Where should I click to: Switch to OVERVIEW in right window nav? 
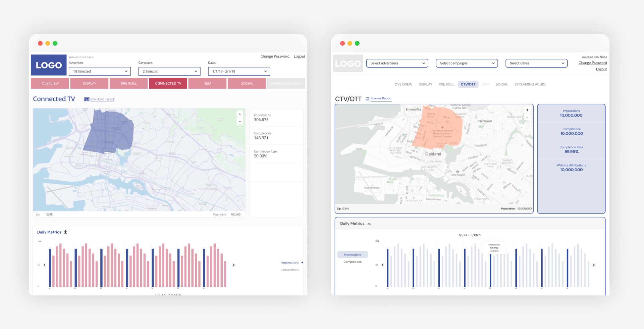403,84
